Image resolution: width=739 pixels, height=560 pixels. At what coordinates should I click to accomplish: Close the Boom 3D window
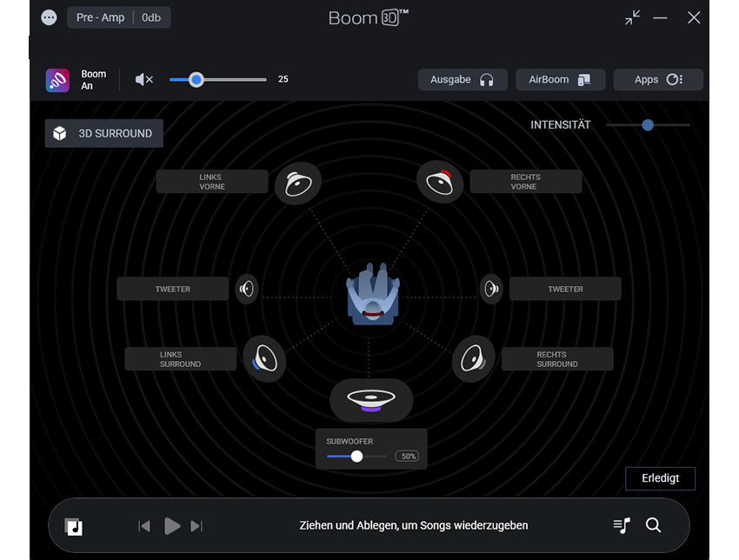[693, 18]
